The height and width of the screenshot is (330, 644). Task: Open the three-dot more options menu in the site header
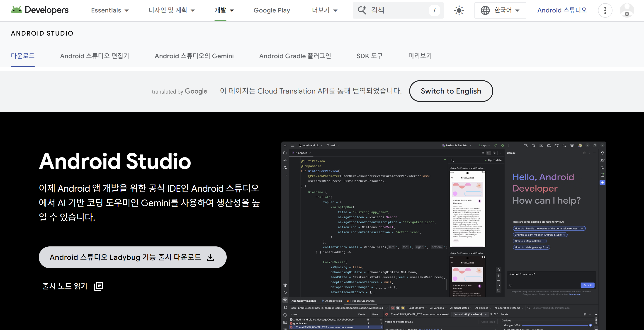tap(605, 10)
